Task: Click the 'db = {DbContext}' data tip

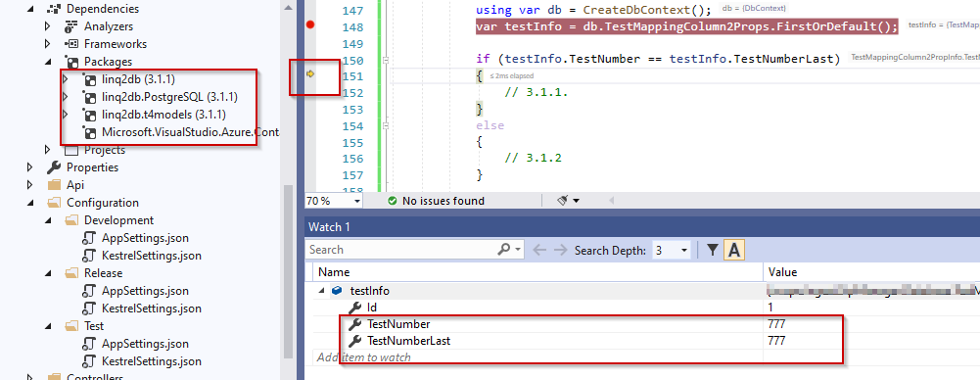Action: click(x=754, y=9)
